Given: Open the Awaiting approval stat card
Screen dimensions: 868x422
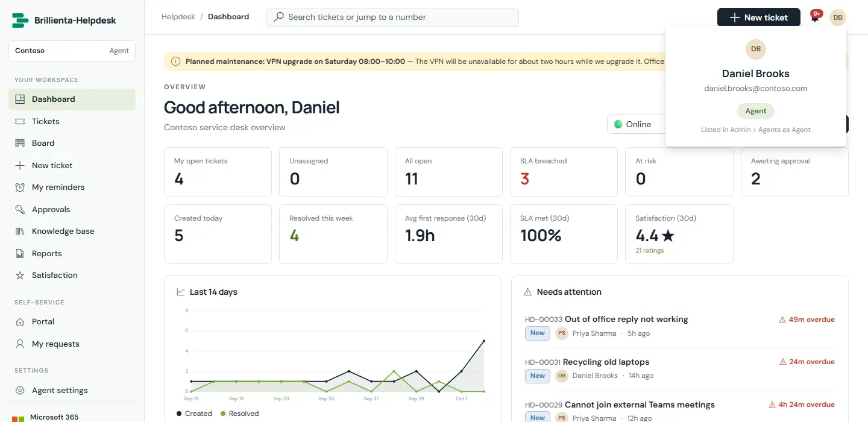Looking at the screenshot, I should tap(794, 172).
